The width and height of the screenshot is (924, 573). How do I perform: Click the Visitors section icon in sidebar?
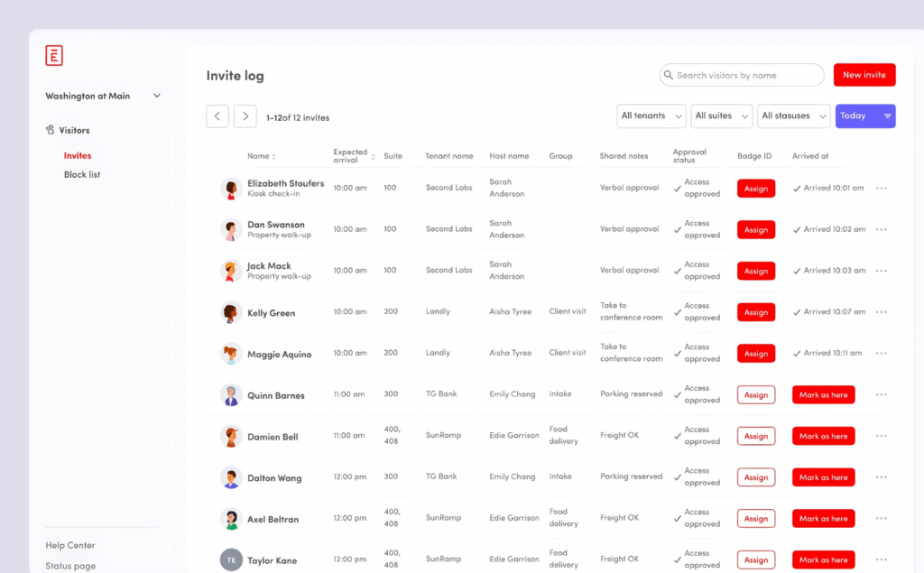[x=51, y=130]
